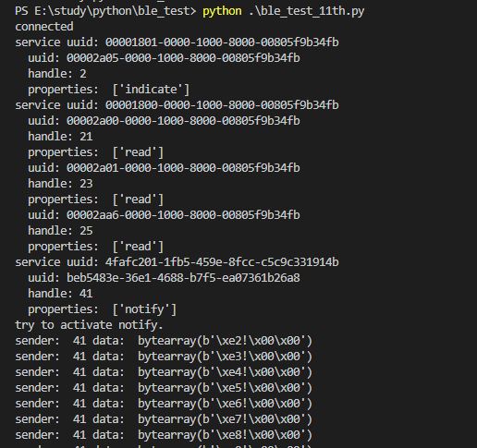Click the 'python' command word in prompt

222,11
